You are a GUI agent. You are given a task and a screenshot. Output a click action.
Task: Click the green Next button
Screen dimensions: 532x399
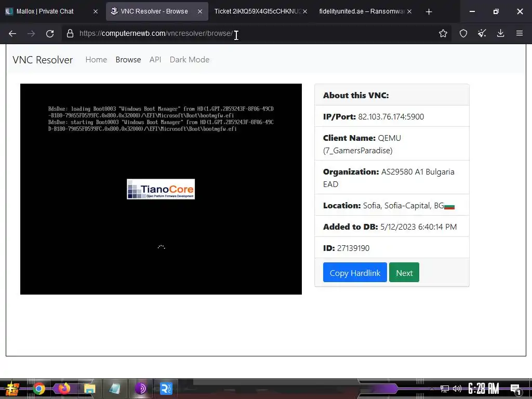click(x=404, y=272)
